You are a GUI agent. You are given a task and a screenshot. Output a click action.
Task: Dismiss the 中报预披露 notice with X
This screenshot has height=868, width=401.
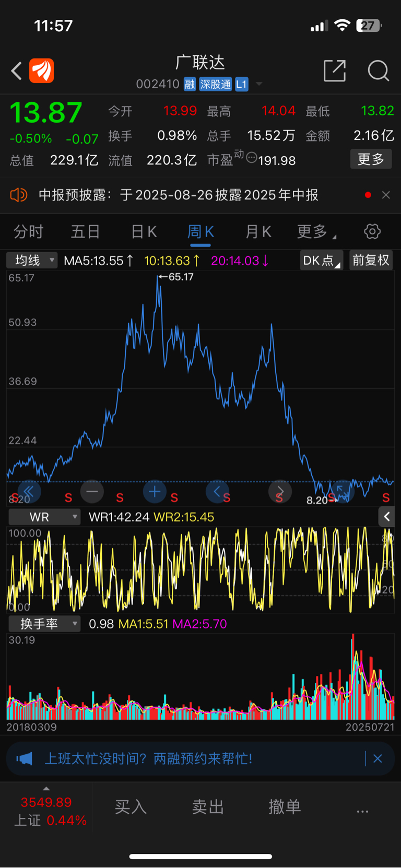click(x=386, y=195)
